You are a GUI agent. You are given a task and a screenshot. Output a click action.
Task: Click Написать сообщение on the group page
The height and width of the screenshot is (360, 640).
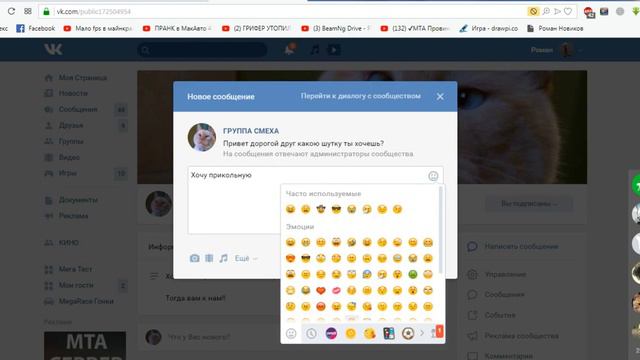[521, 247]
